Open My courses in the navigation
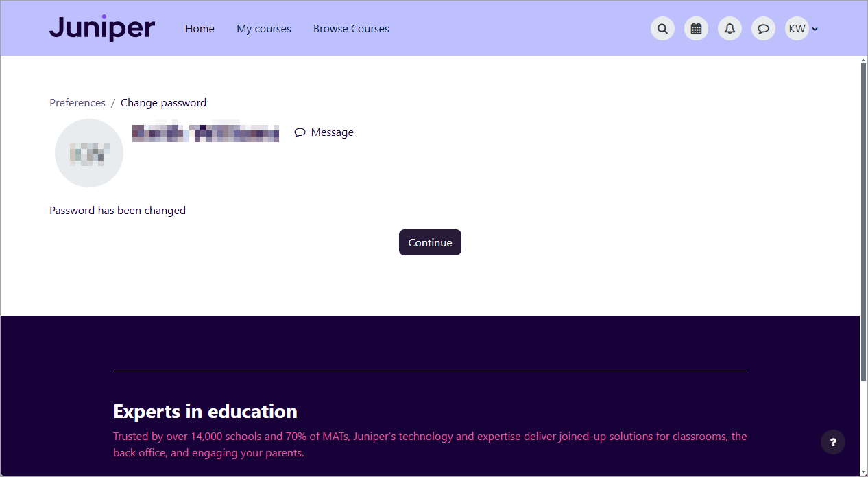Screen dimensions: 868x477 tap(264, 29)
